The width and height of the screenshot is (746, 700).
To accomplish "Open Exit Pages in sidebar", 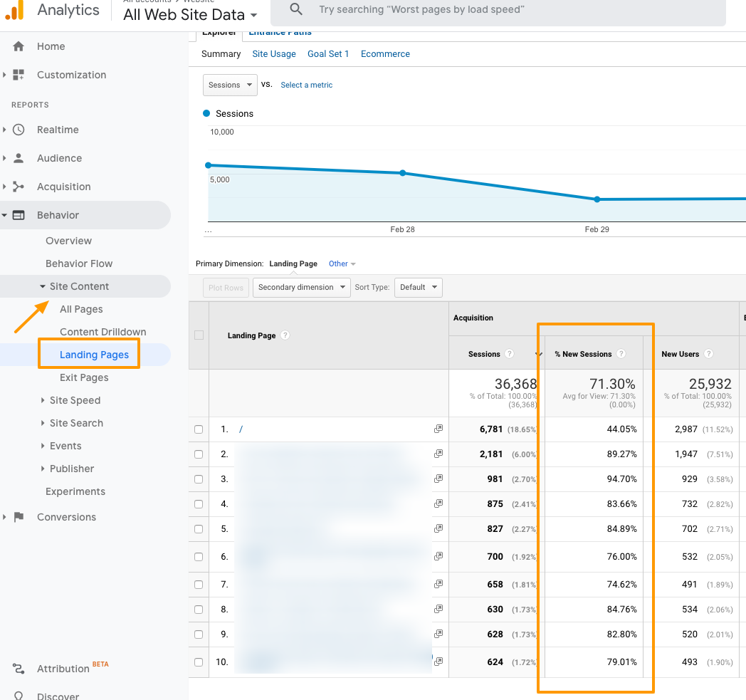I will click(84, 377).
